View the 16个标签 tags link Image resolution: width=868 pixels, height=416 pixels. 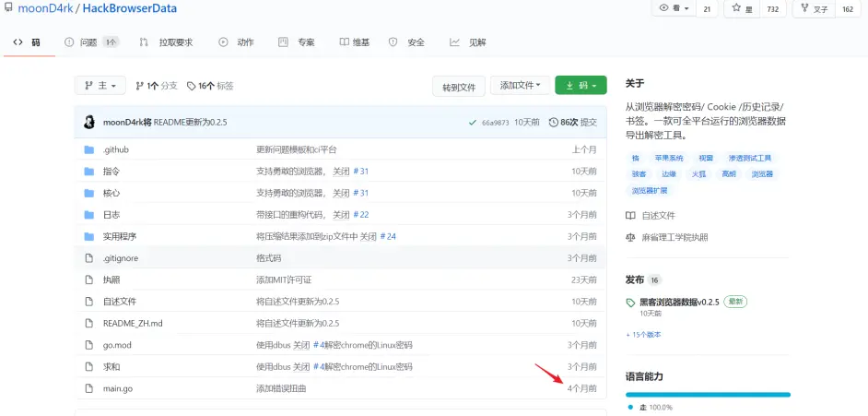coord(210,86)
